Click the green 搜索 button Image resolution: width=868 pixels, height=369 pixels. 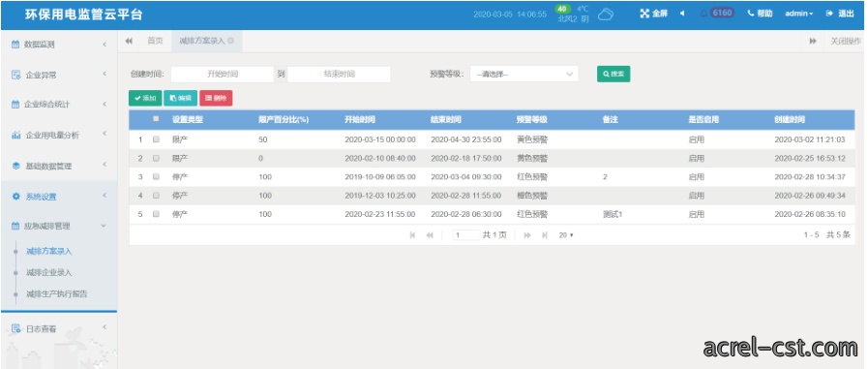coord(614,74)
